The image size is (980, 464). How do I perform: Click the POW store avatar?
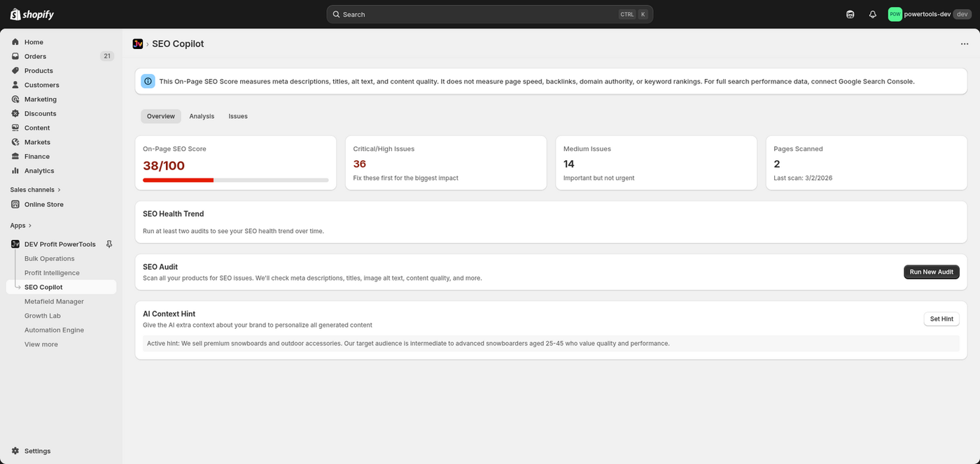(x=895, y=14)
